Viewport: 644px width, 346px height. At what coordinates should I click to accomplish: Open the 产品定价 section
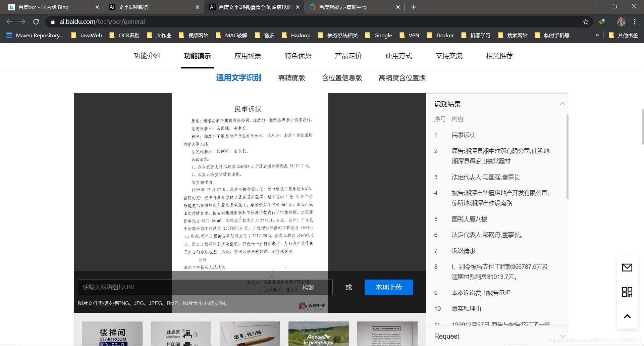[348, 56]
